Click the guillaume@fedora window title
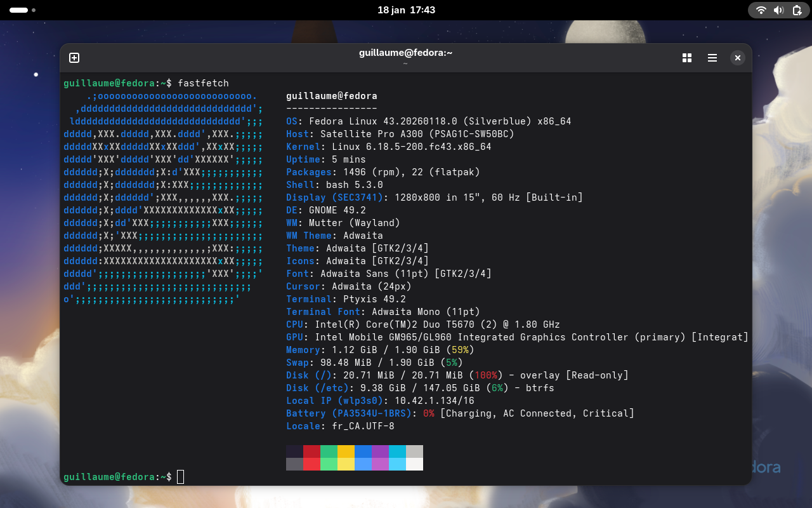Screen dimensions: 812x508 click(x=405, y=53)
